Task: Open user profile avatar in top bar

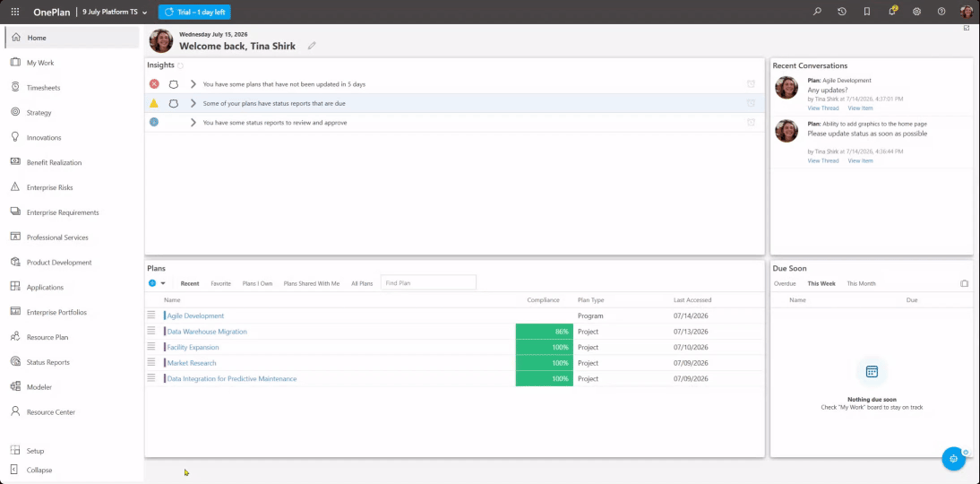Action: [x=967, y=12]
